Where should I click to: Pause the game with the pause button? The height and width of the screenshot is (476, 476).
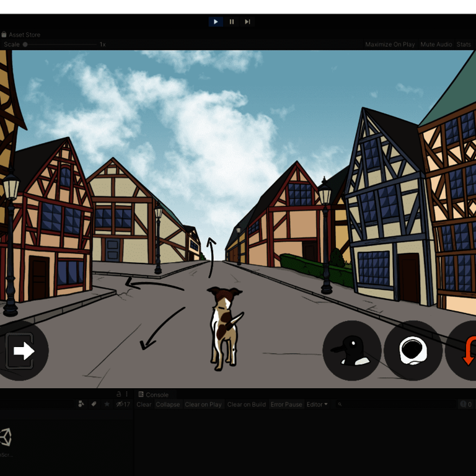pos(232,22)
